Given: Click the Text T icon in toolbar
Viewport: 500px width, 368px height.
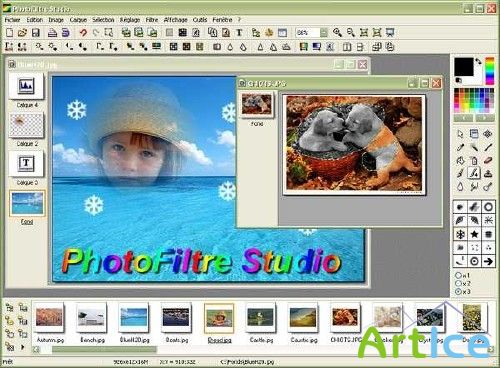Looking at the screenshot, I should (239, 32).
